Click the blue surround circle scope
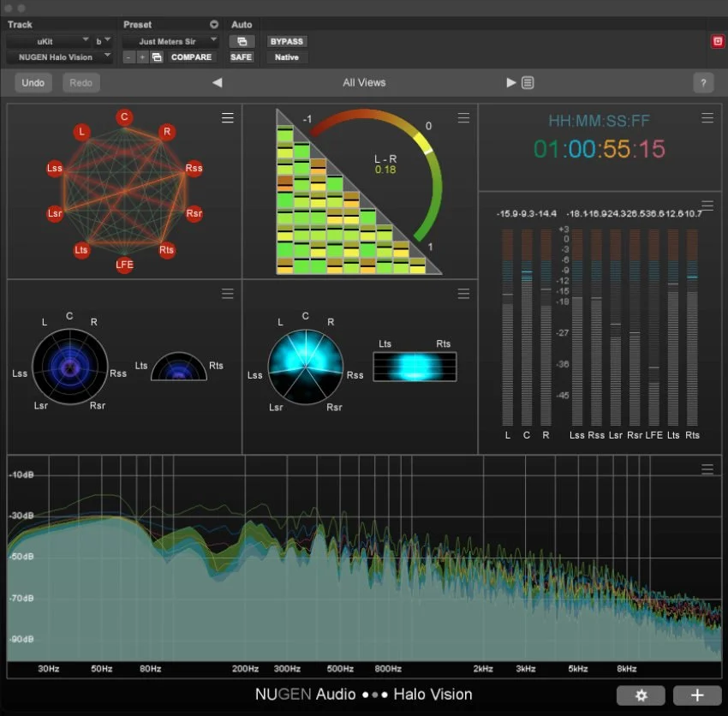 tap(70, 367)
